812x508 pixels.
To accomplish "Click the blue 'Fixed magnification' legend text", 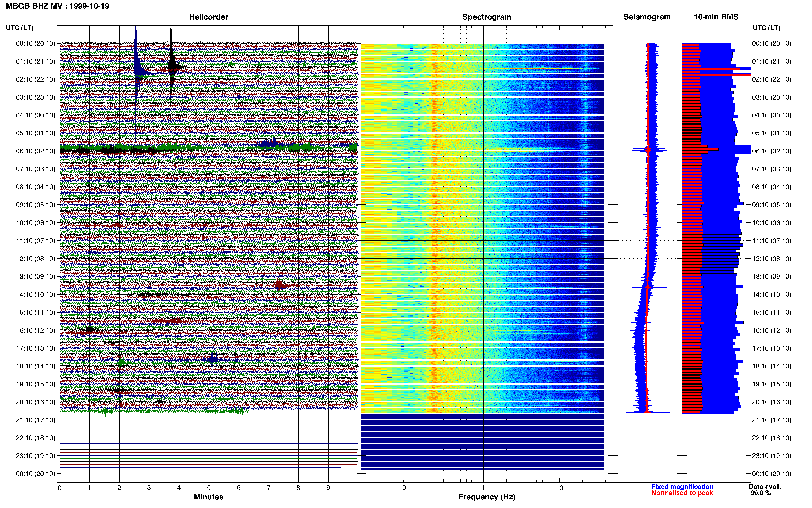I will (x=682, y=487).
